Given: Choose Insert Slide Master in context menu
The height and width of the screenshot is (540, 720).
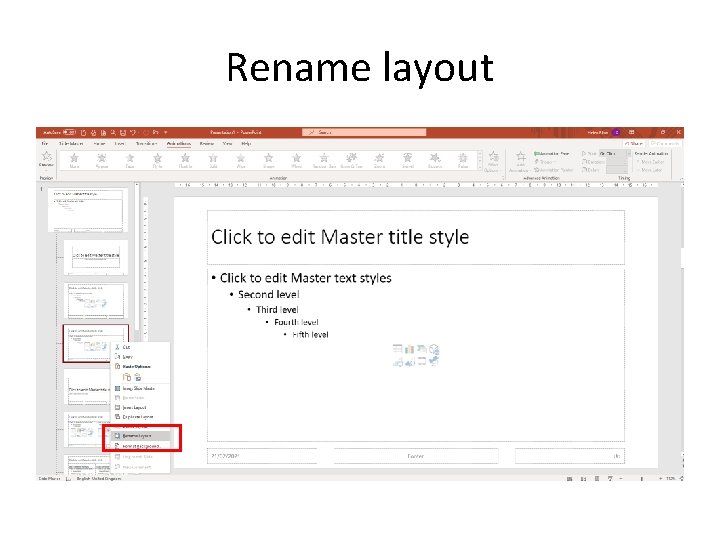Looking at the screenshot, I should pos(141,388).
